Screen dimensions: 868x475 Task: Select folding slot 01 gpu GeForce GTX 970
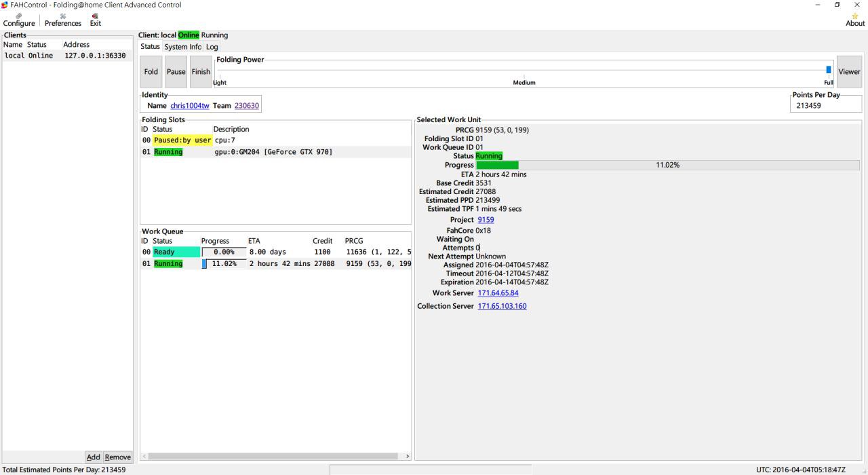click(x=275, y=152)
